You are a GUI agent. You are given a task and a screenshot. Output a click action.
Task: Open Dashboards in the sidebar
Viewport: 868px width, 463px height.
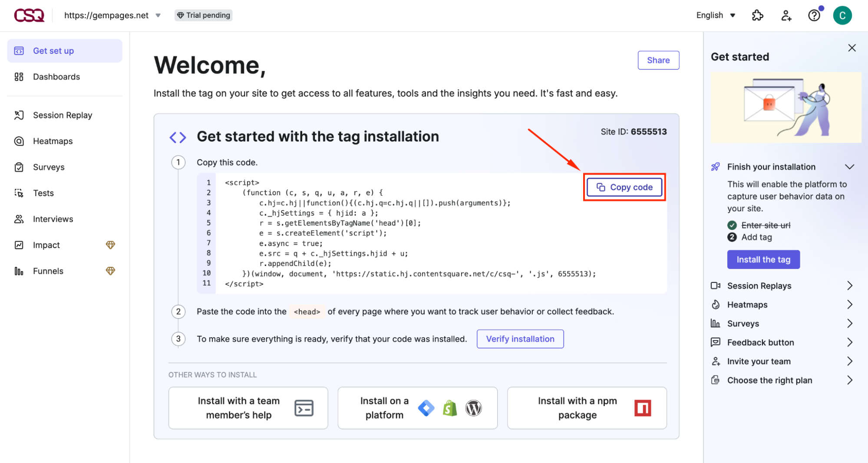[56, 77]
